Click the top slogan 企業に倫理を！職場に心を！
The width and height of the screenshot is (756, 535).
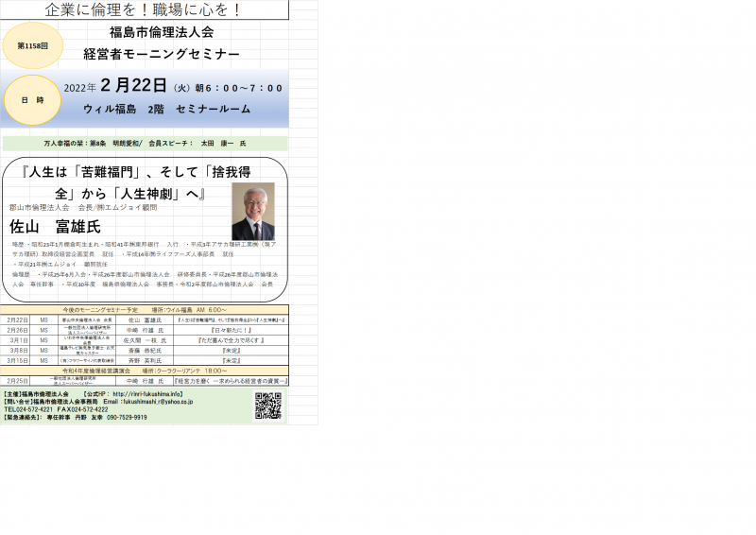tap(144, 10)
